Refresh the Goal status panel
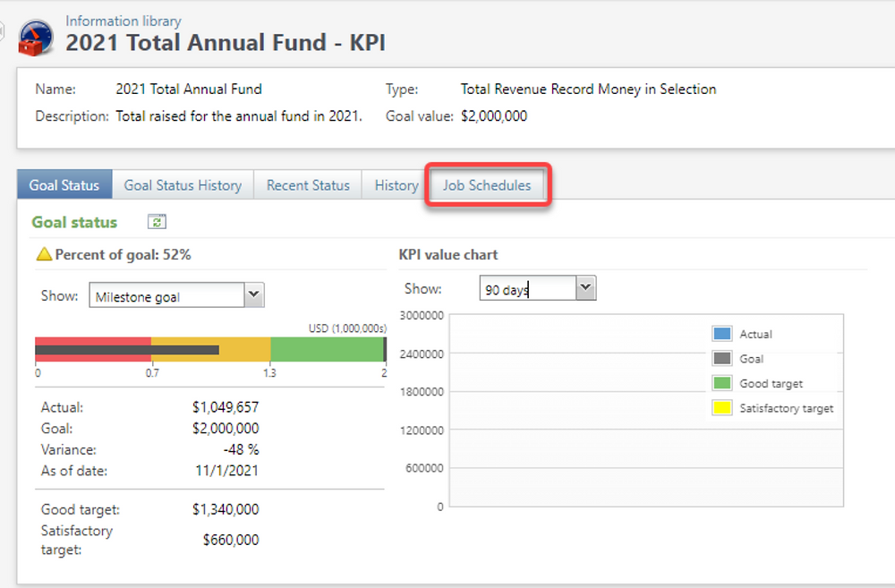895x588 pixels. (x=157, y=221)
